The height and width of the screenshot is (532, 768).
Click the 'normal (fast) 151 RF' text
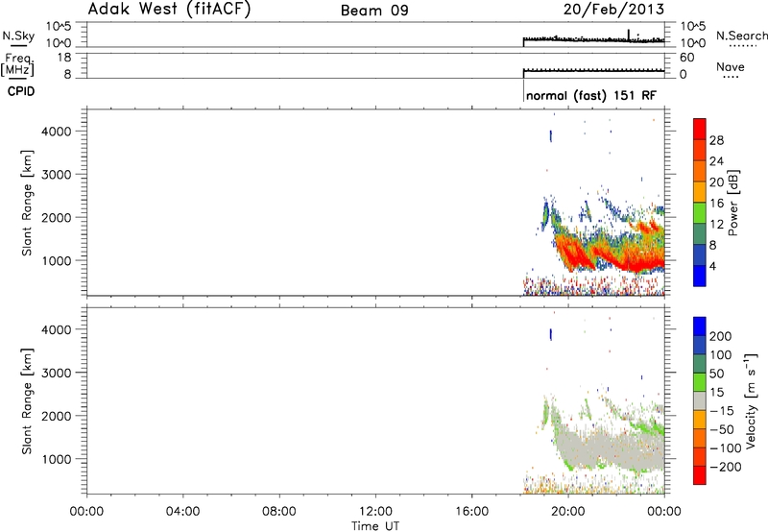591,95
